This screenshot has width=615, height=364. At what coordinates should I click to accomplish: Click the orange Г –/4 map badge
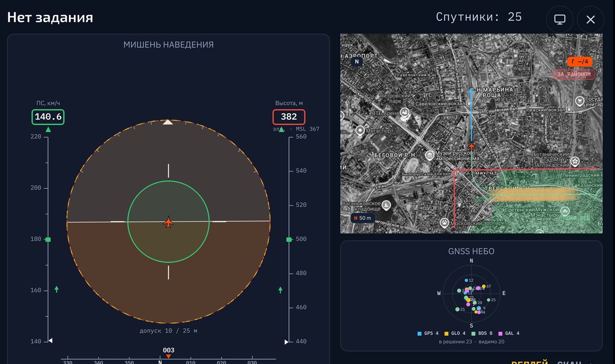(x=580, y=61)
